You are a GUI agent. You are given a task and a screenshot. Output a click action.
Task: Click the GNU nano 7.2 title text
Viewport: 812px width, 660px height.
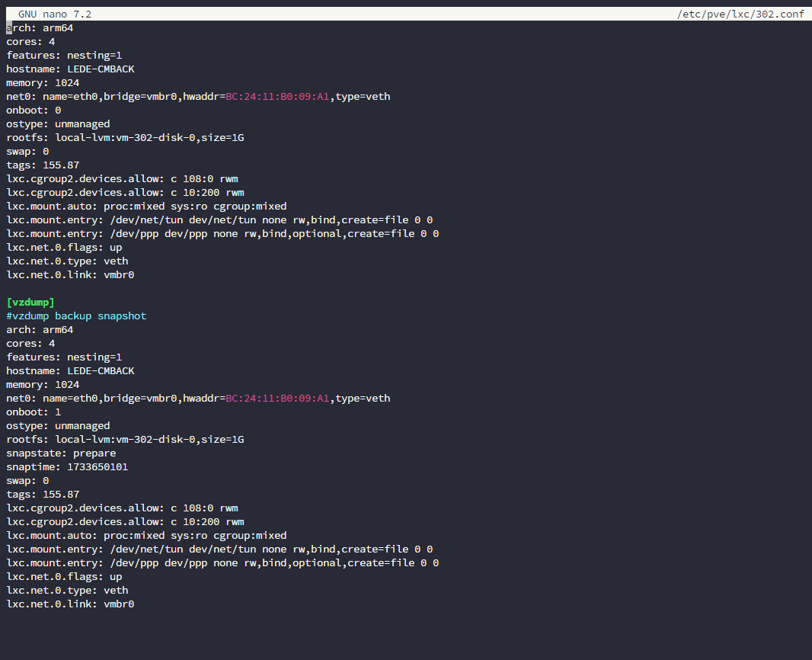[x=55, y=14]
